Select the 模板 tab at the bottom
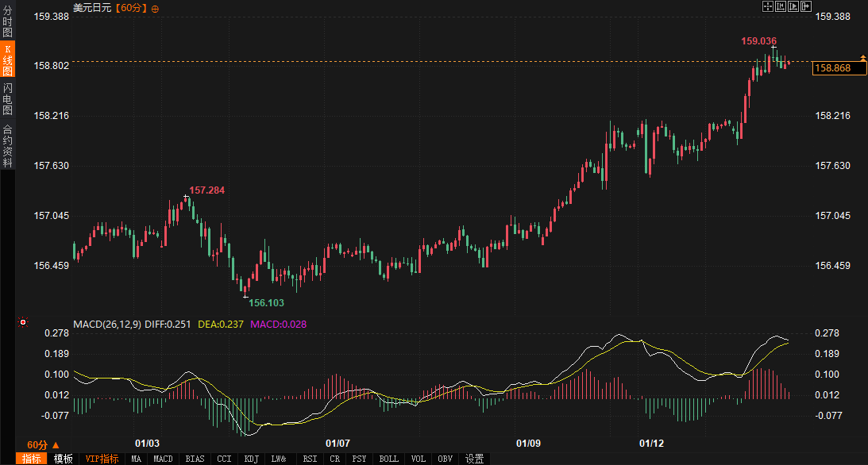The image size is (868, 465). [x=64, y=459]
